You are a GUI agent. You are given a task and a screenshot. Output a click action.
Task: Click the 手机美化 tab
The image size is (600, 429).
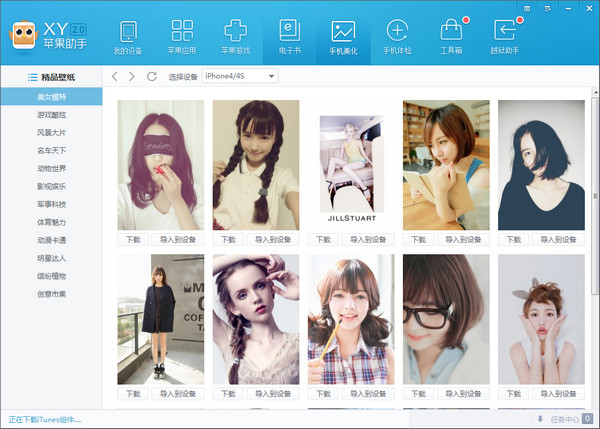point(343,36)
